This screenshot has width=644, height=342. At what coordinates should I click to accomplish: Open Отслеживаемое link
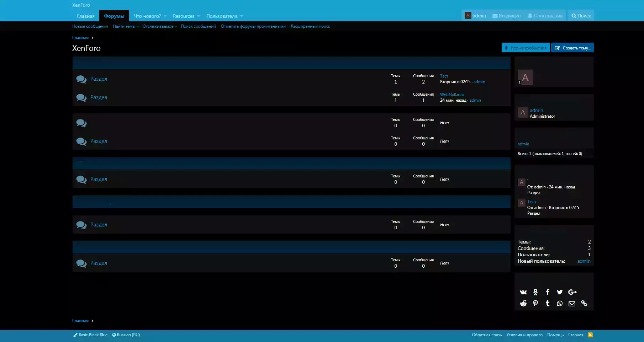[x=158, y=26]
